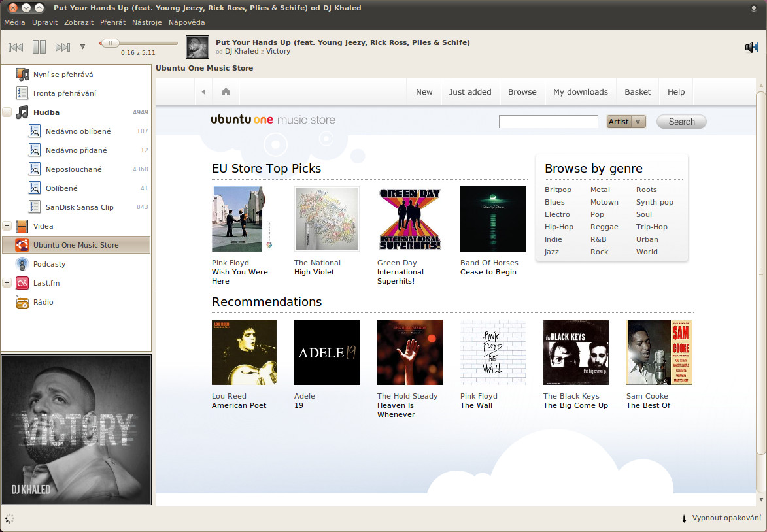
Task: Open the Upravit menu
Action: point(45,22)
